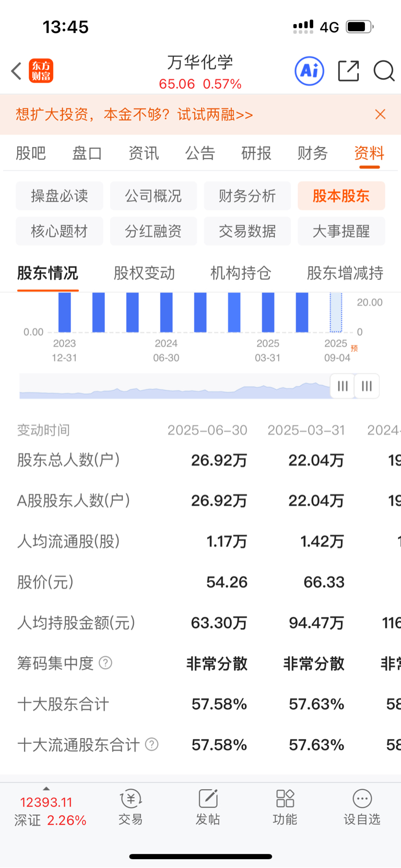Expand the index ticker up arrow
The image size is (401, 868).
pyautogui.click(x=46, y=789)
